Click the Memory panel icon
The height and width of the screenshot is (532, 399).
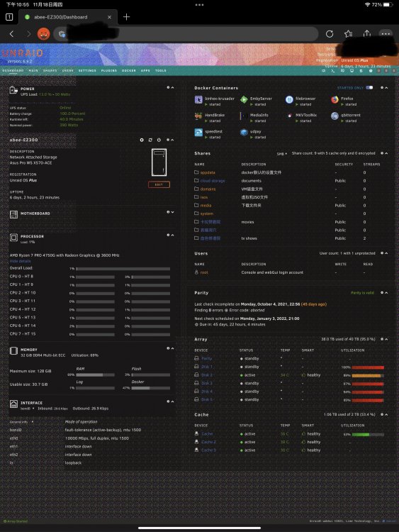click(13, 351)
